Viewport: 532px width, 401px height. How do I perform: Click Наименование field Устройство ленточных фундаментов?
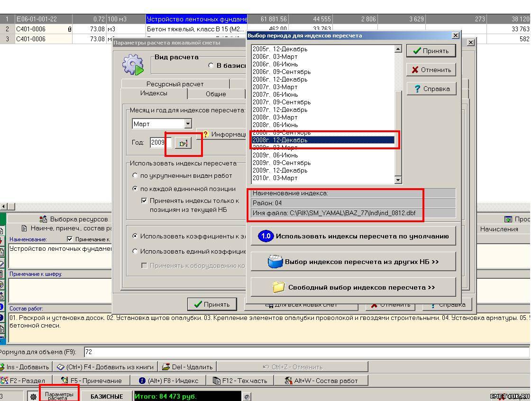tap(60, 256)
